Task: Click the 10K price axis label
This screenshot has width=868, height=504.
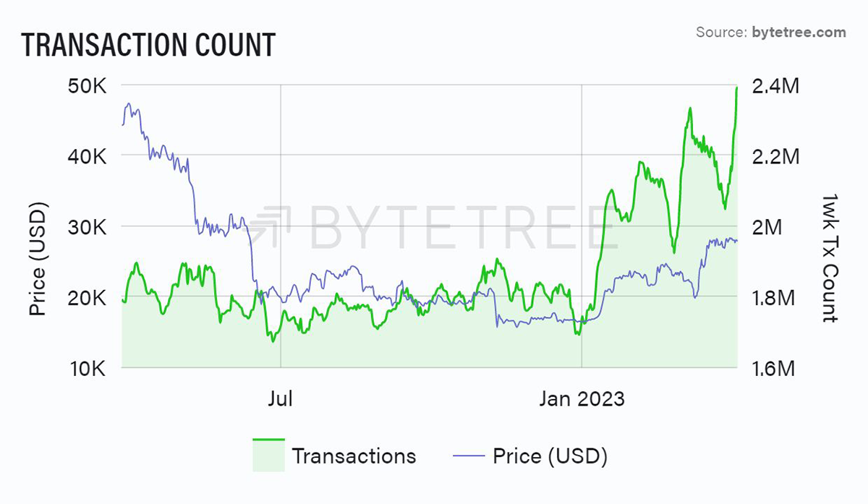Action: [x=88, y=368]
